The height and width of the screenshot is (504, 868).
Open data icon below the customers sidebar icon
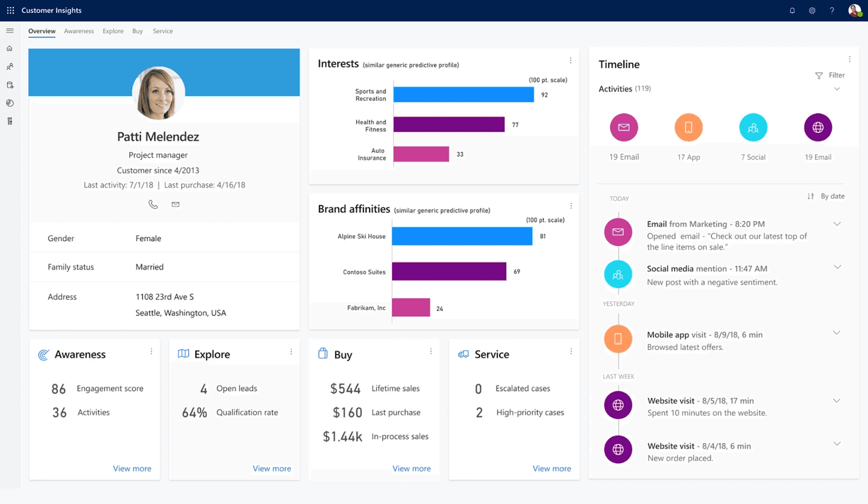click(x=10, y=85)
